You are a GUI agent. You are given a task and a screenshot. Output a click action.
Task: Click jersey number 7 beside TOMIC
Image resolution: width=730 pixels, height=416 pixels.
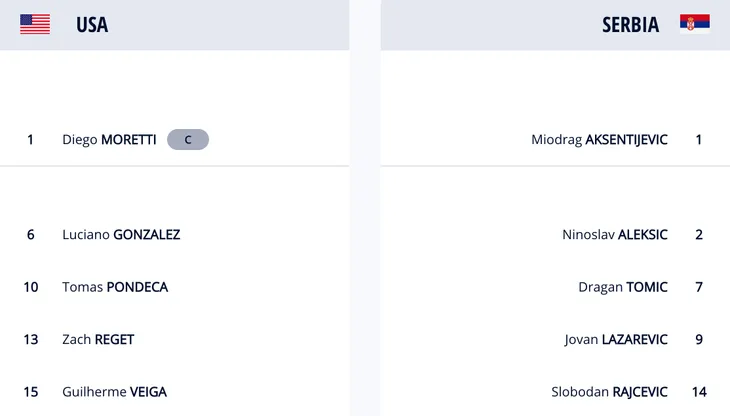pyautogui.click(x=699, y=287)
